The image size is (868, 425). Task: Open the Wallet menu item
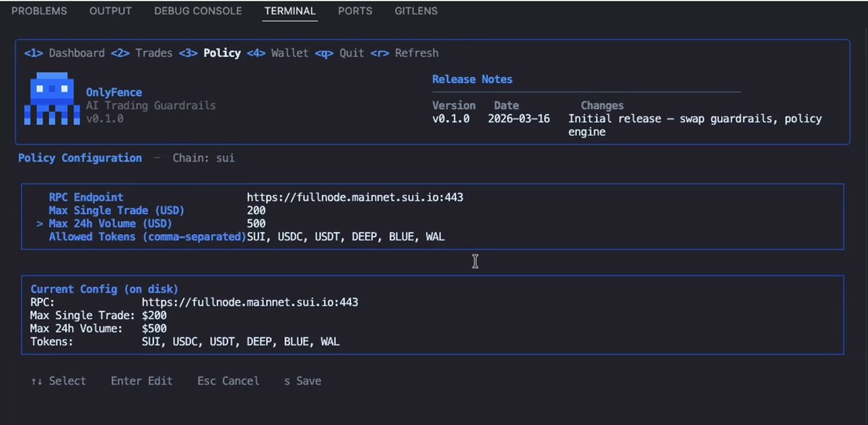[278, 53]
